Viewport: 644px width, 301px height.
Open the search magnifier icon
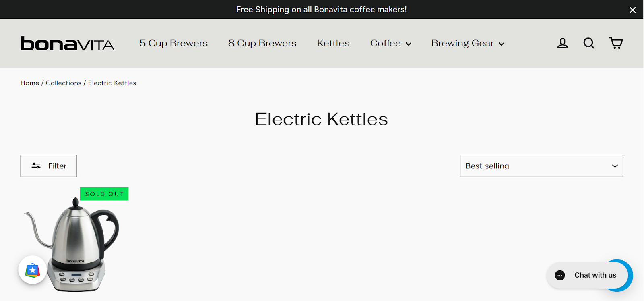589,43
